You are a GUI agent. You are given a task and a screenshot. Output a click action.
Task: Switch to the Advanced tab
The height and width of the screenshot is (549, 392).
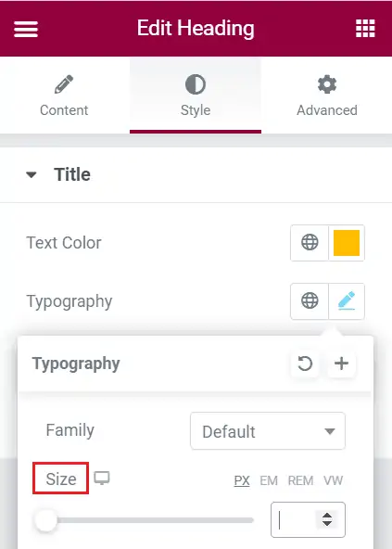point(327,96)
